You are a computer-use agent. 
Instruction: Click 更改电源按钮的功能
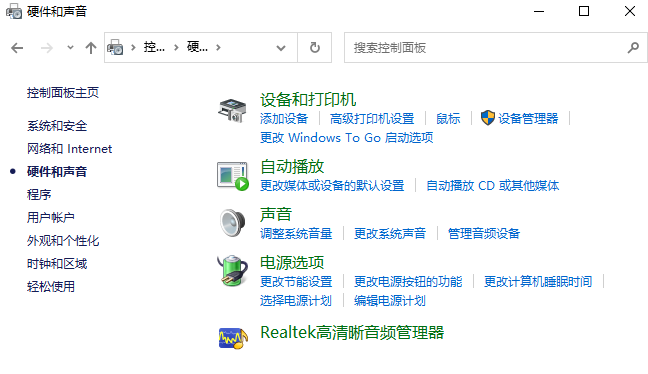[408, 281]
